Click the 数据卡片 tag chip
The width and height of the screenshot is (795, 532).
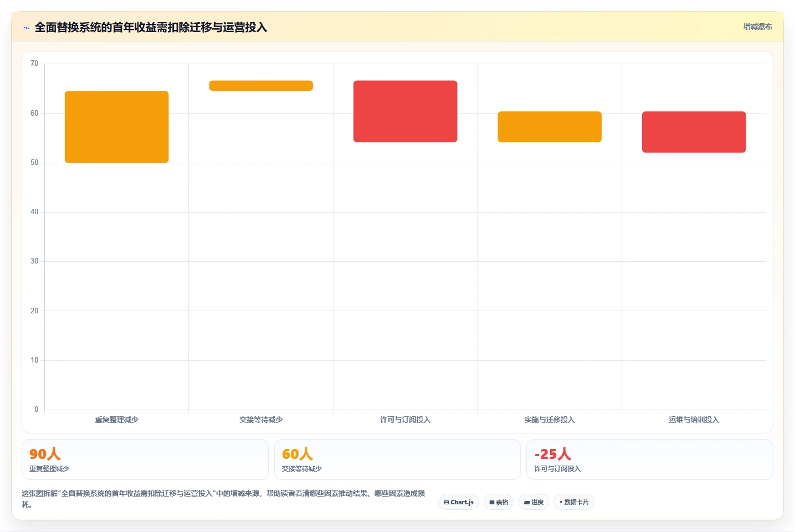point(574,502)
